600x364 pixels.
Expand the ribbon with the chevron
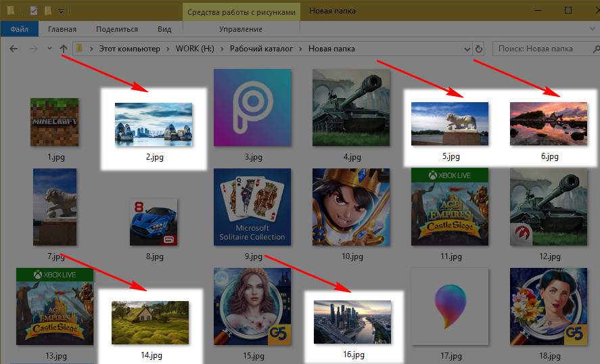593,28
